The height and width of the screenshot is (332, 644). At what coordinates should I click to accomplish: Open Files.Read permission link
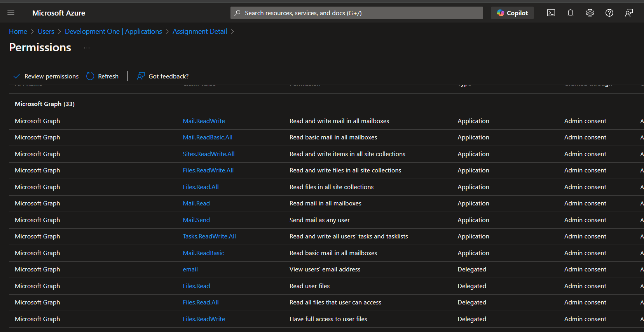pos(196,286)
